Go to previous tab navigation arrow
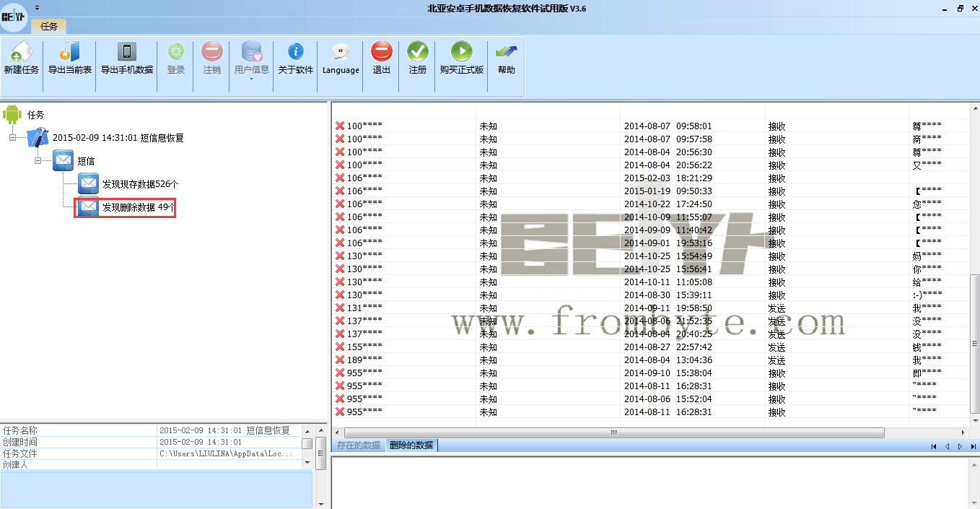The image size is (980, 509). click(948, 446)
